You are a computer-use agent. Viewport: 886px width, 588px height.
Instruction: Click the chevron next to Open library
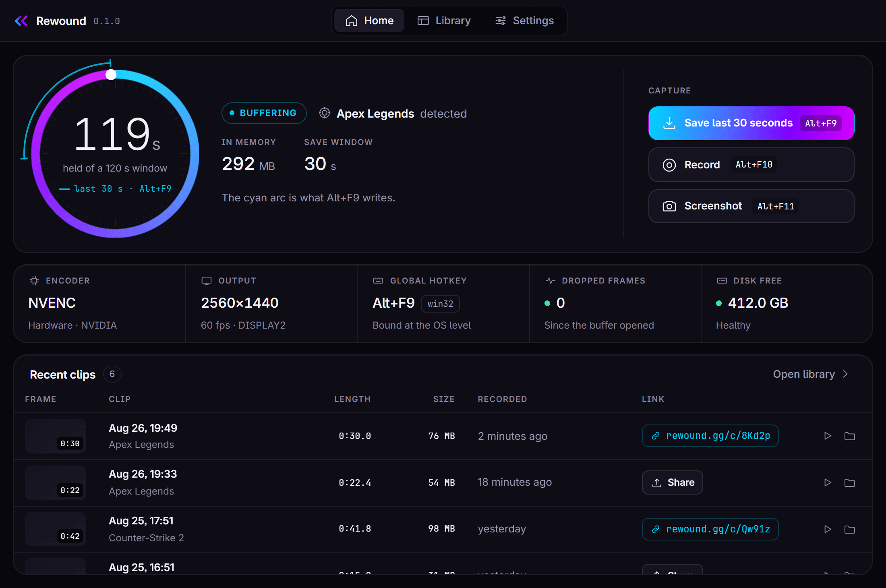coord(845,374)
